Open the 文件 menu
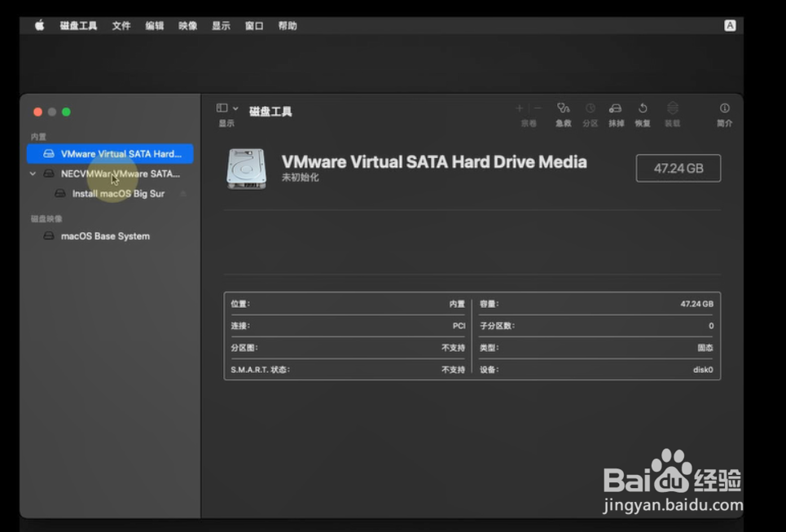This screenshot has width=786, height=532. pyautogui.click(x=121, y=25)
